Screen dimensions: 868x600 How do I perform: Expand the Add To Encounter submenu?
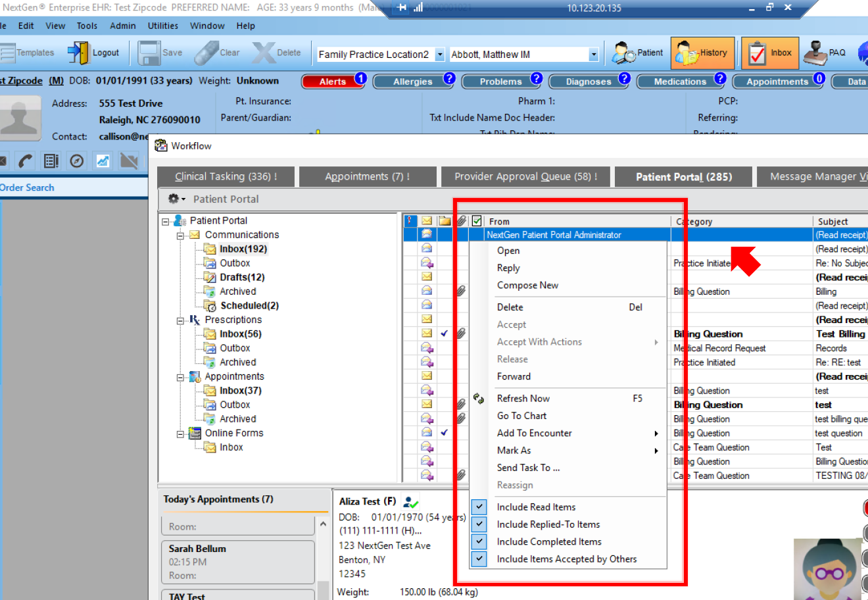568,434
